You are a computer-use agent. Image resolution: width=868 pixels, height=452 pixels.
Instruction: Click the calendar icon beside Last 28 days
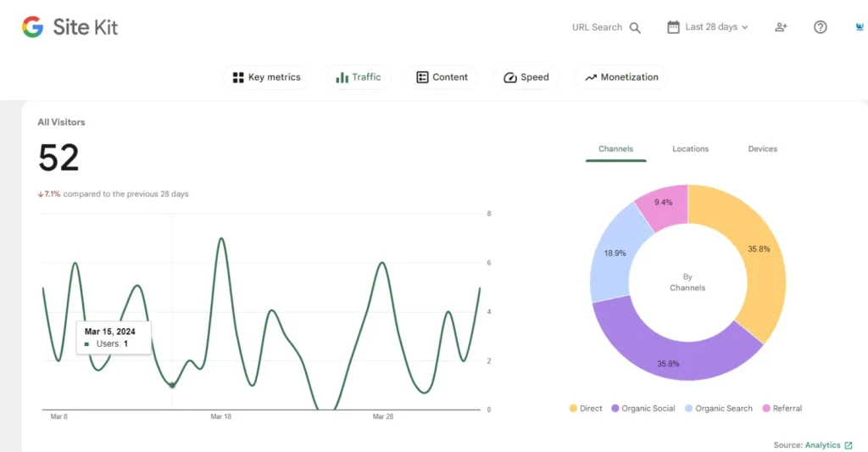[x=673, y=27]
